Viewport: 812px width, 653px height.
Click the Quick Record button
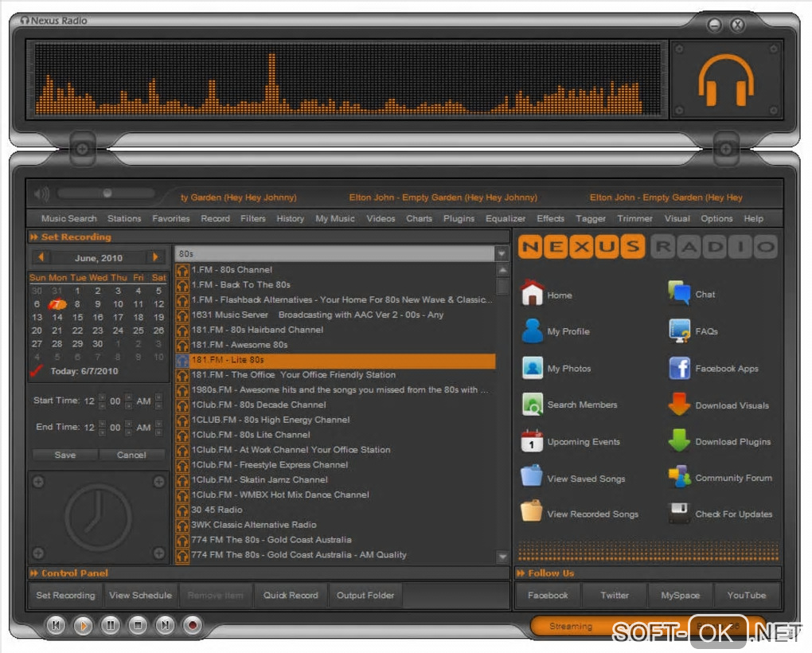point(291,595)
